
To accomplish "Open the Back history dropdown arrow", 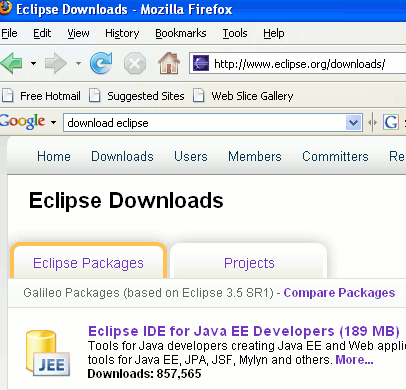I will [x=33, y=63].
